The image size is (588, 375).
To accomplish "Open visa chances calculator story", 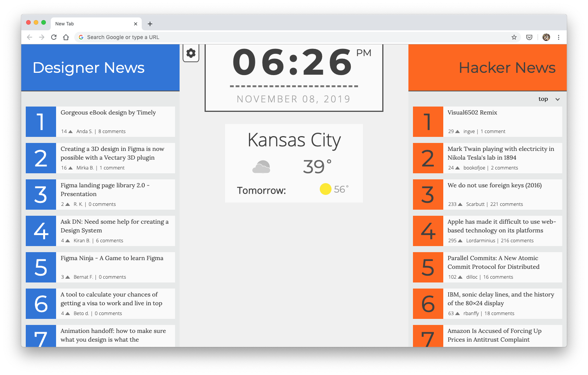I will tap(111, 299).
